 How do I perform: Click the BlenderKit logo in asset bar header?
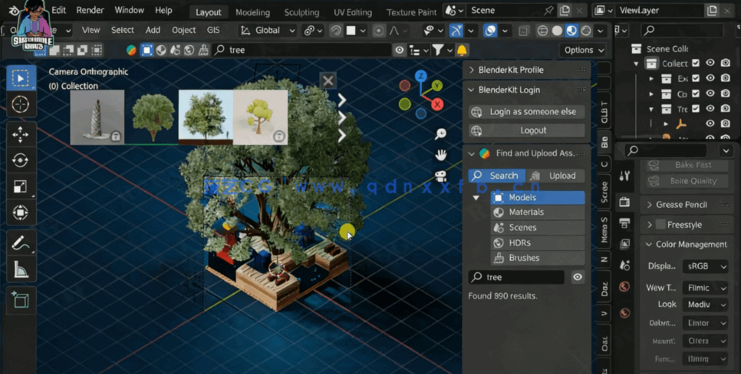(x=131, y=50)
